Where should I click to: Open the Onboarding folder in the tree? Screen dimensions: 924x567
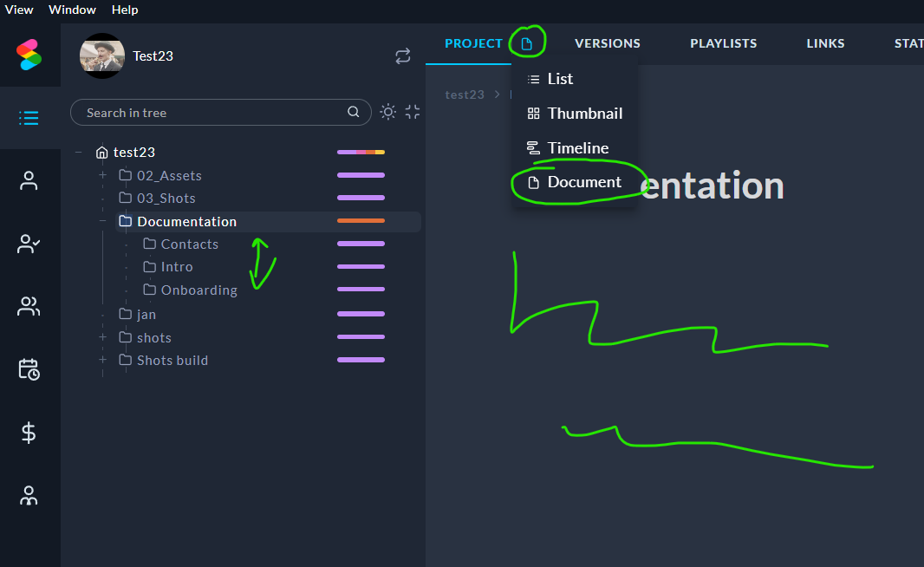(x=198, y=290)
